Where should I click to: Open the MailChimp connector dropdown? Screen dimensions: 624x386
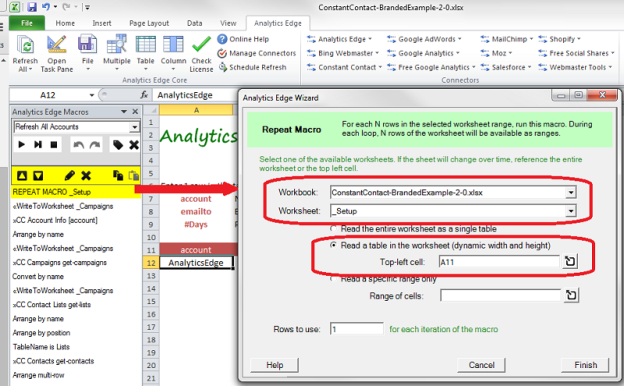click(x=507, y=39)
